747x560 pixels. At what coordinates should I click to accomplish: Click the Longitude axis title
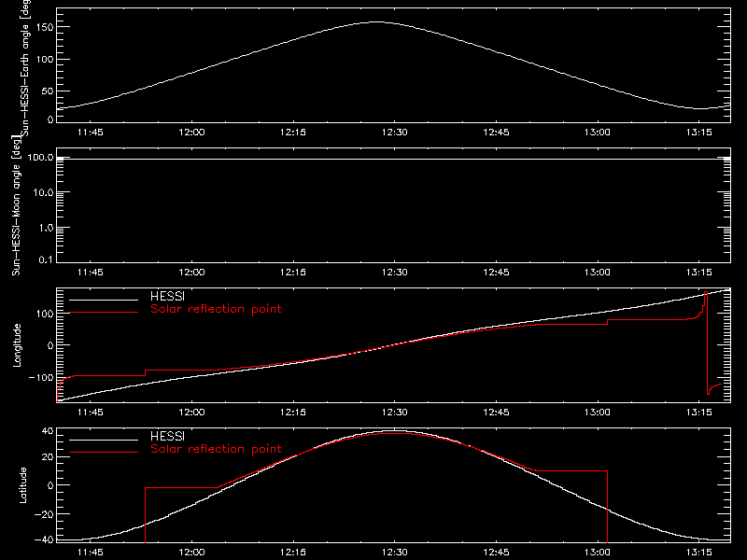coord(17,345)
